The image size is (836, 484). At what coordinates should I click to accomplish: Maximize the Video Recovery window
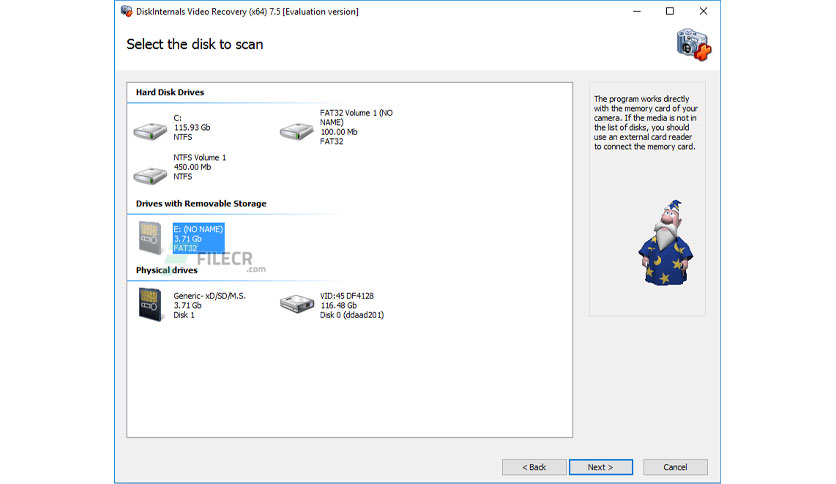(x=670, y=11)
